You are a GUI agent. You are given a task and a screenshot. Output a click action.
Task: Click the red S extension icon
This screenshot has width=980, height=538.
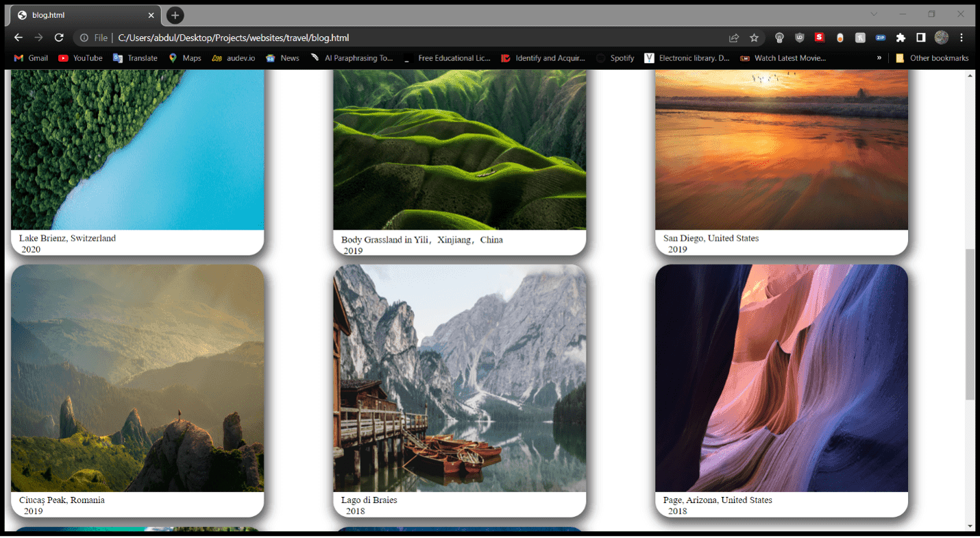[x=820, y=38]
